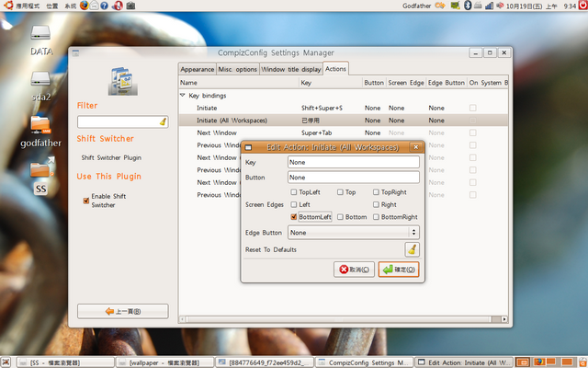Click the Reset To Defaults broom button
Image resolution: width=588 pixels, height=368 pixels.
413,249
